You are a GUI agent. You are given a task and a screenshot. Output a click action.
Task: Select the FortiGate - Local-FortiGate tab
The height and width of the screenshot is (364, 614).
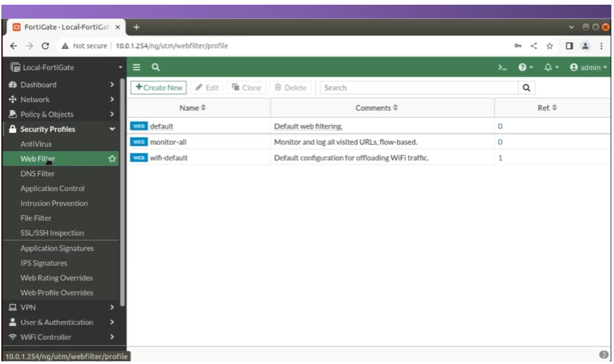click(x=67, y=27)
